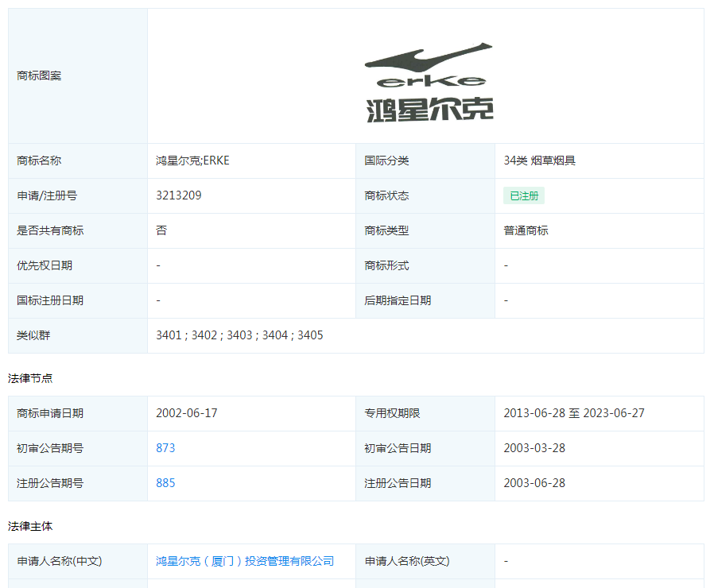Image resolution: width=714 pixels, height=588 pixels.
Task: Click the 法律主体 section heading
Action: click(30, 526)
